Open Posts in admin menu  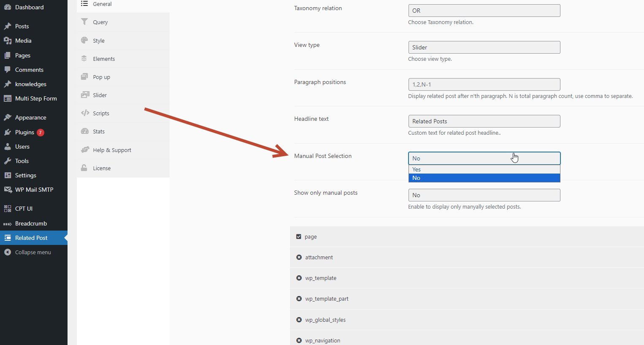coord(34,26)
